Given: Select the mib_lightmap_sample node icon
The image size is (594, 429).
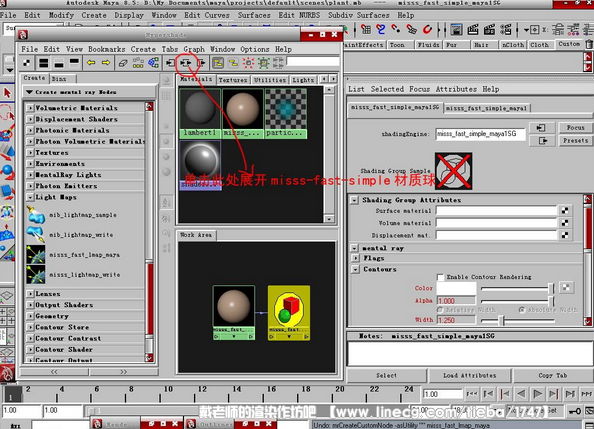Looking at the screenshot, I should click(36, 215).
